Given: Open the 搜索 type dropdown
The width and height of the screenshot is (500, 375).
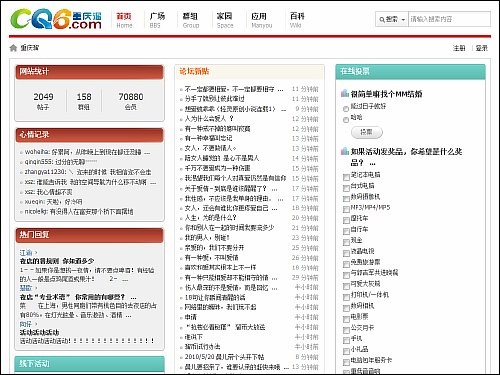Looking at the screenshot, I should (392, 19).
